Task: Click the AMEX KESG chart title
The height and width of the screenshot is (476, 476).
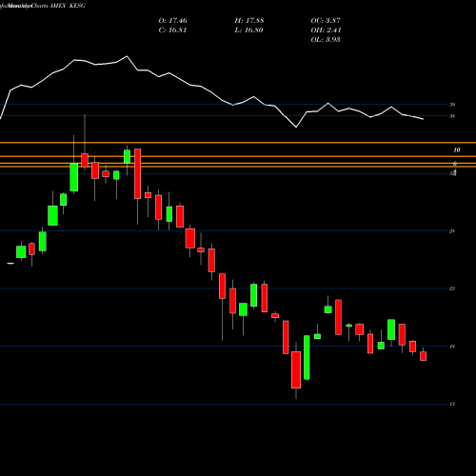Action: tap(68, 6)
